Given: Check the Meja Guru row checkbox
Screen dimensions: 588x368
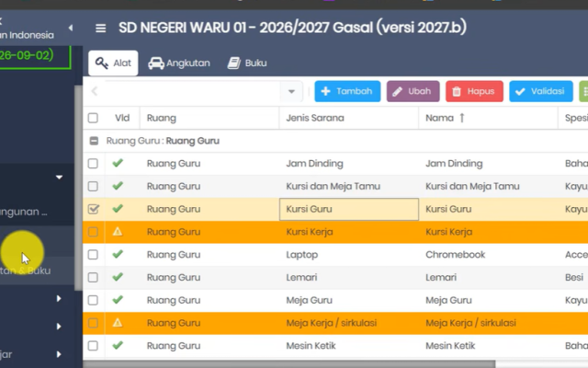Looking at the screenshot, I should (x=93, y=300).
